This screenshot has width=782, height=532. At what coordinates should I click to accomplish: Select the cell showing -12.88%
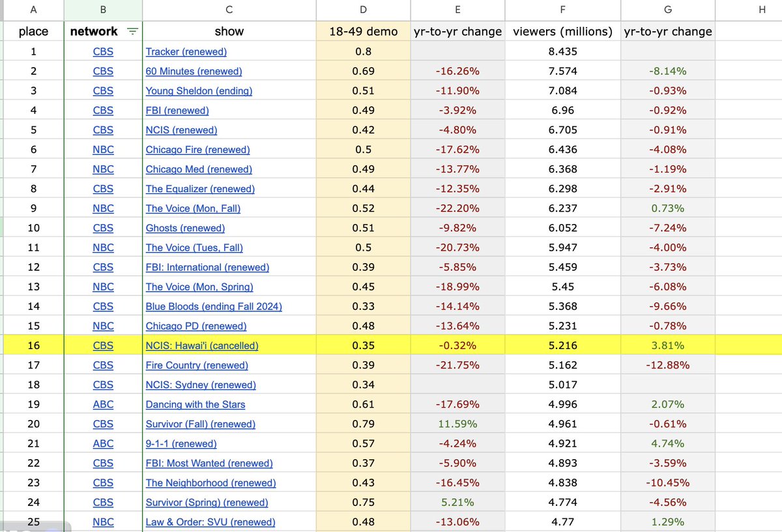pyautogui.click(x=667, y=365)
